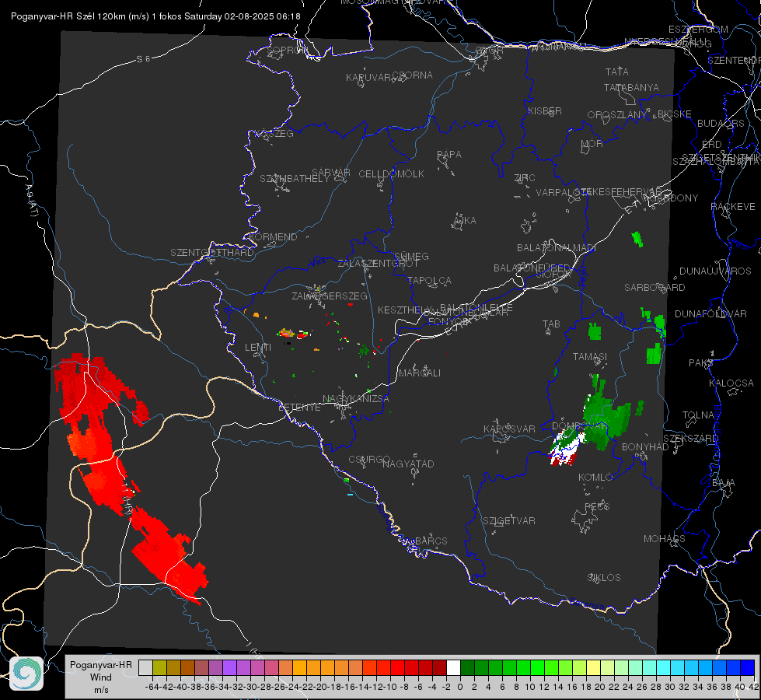Viewport: 761px width, 700px height.
Task: Click the 20 value on the legend scale
Action: click(600, 687)
